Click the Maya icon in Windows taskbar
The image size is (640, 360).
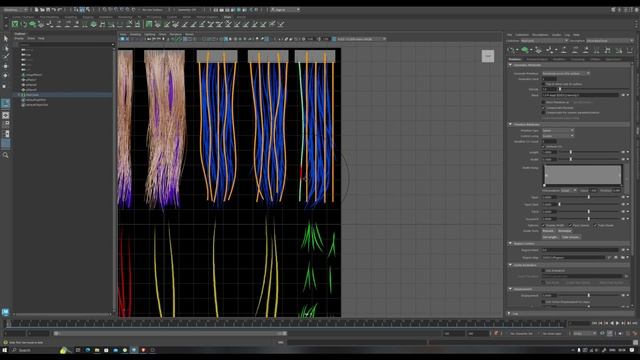point(134,350)
